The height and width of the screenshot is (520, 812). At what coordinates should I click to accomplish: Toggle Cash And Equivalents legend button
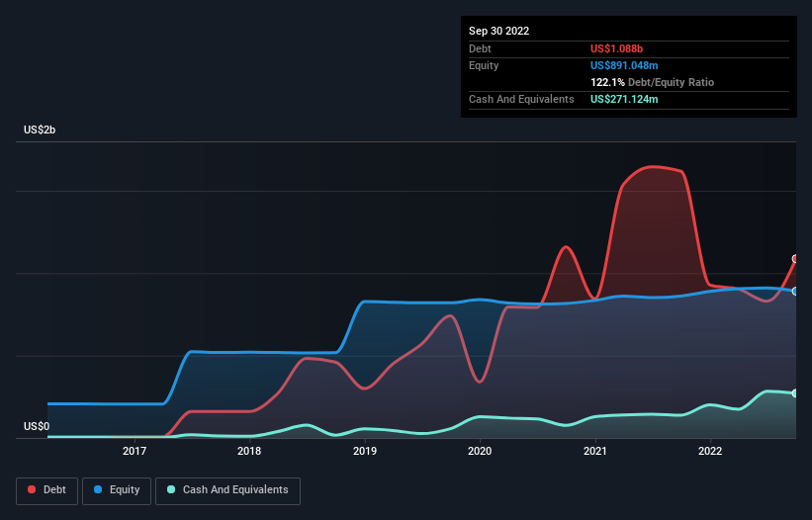(227, 490)
